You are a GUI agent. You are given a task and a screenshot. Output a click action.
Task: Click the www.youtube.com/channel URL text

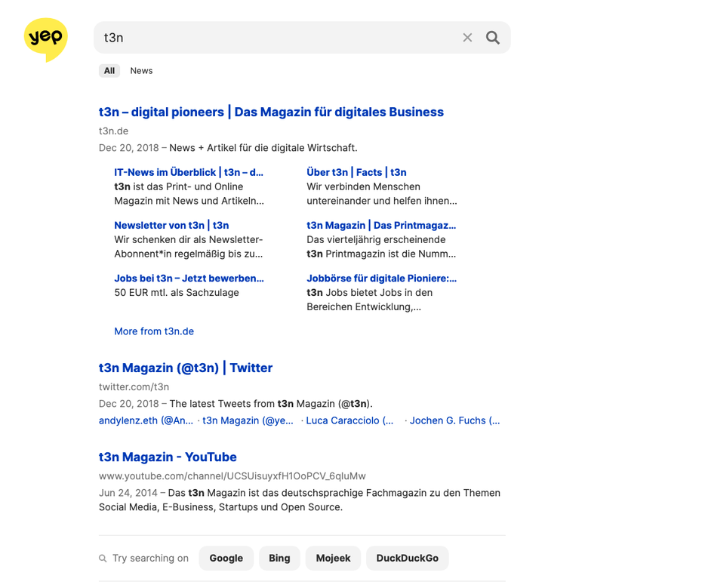tap(232, 476)
